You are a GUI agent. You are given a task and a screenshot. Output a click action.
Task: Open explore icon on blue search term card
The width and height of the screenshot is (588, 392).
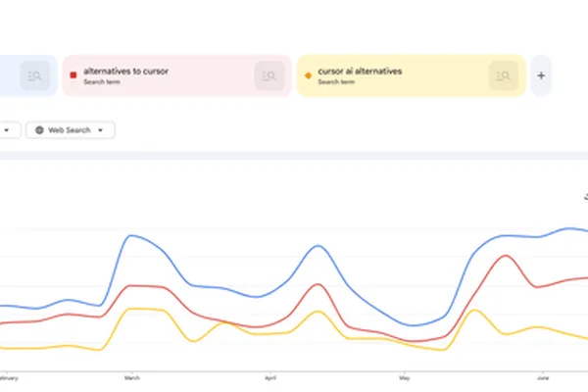[x=35, y=76]
